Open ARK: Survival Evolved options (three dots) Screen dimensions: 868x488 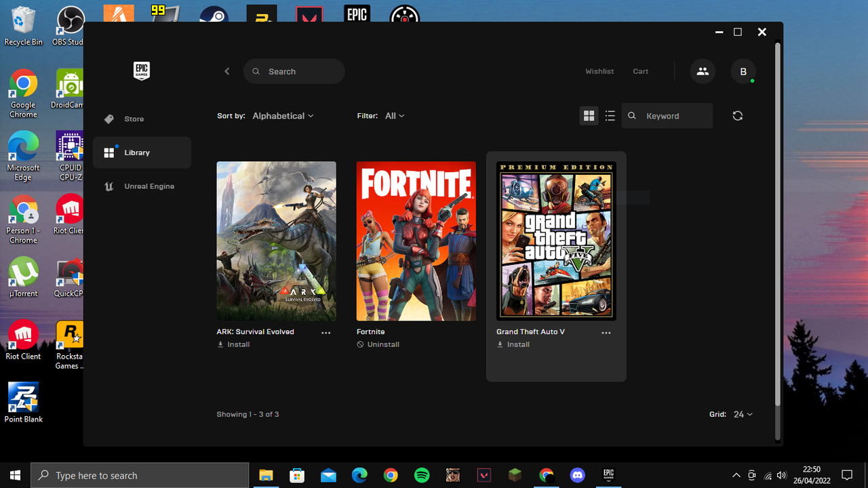coord(326,333)
